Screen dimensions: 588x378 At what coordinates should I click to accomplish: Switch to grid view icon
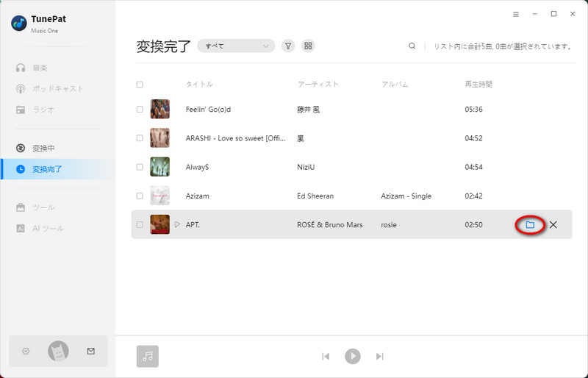tap(308, 46)
